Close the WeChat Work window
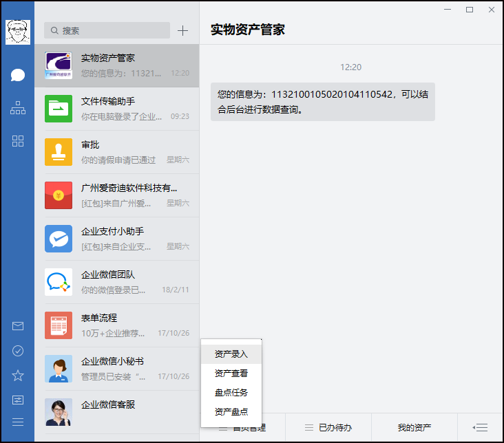The width and height of the screenshot is (504, 443). pos(492,10)
